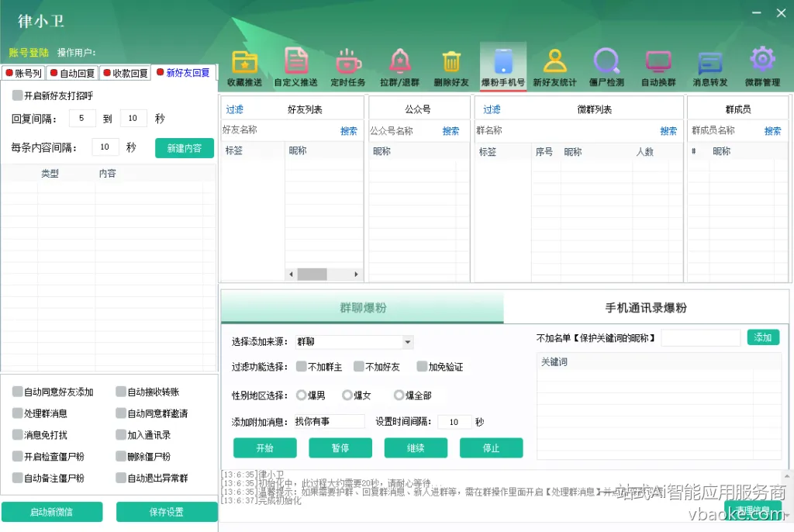Click 过滤 link in 微群列表 panel
794x532 pixels.
coord(492,109)
